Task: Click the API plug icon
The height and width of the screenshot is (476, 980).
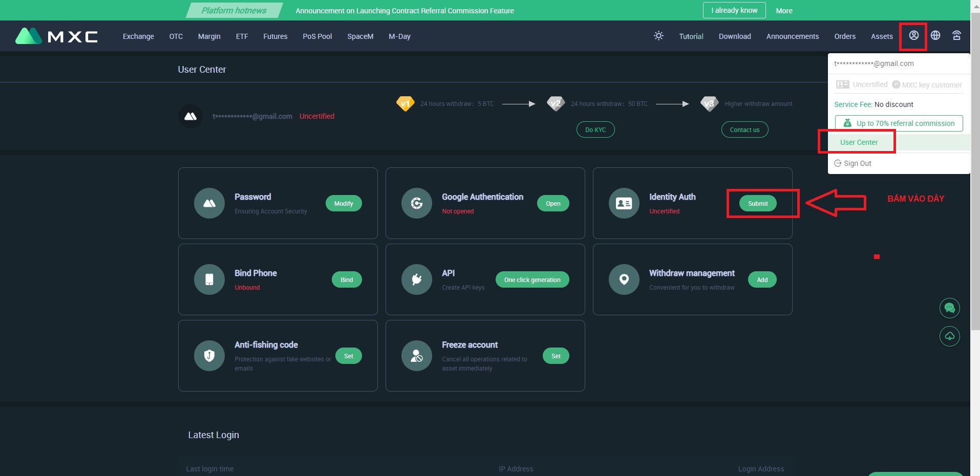Action: click(x=417, y=279)
